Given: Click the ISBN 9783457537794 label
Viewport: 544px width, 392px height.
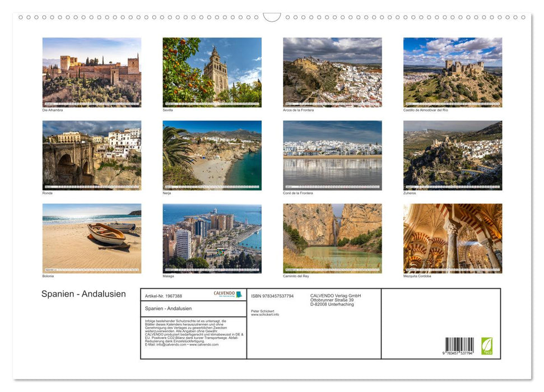Looking at the screenshot, I should [273, 296].
